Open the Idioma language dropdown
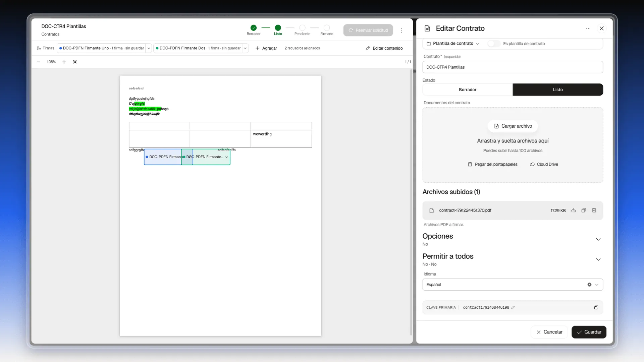 coord(597,285)
